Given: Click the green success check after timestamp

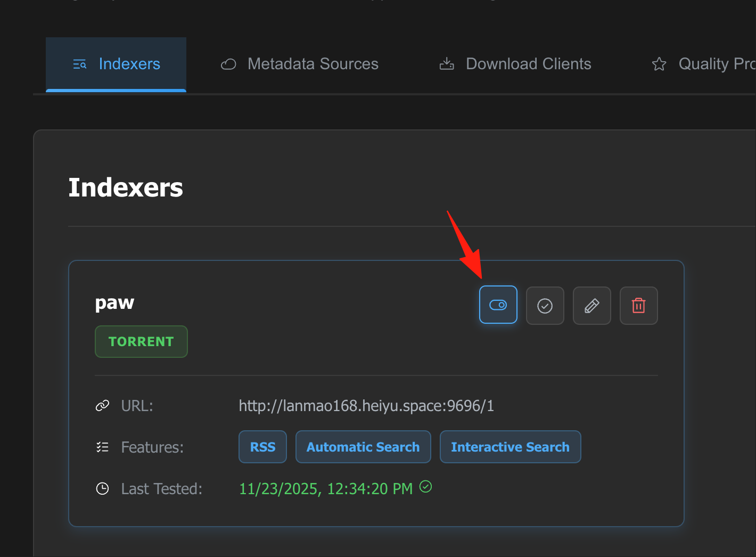Looking at the screenshot, I should click(425, 486).
